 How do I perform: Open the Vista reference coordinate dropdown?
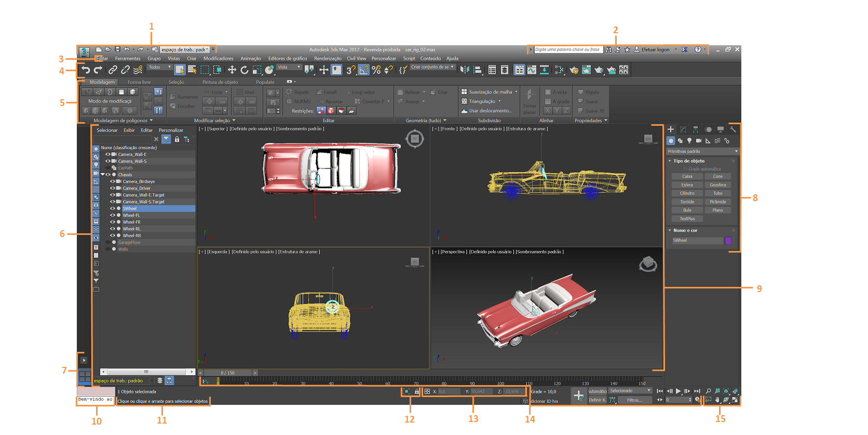pos(289,67)
